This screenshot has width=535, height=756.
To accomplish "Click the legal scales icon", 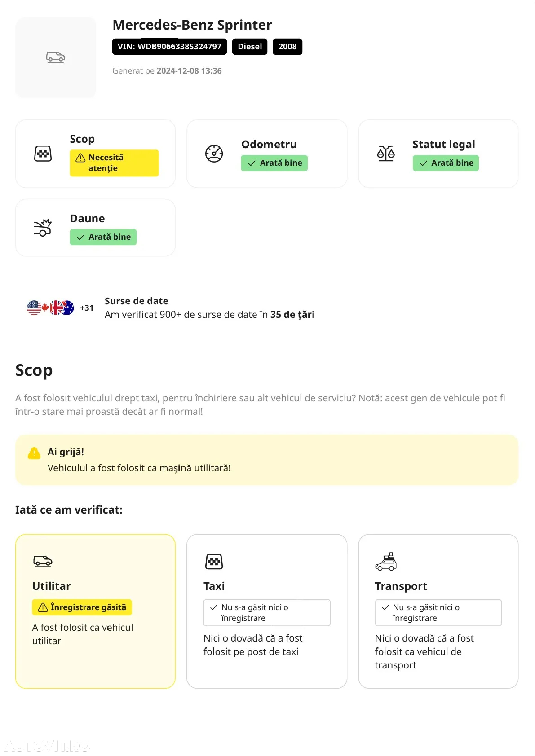I will tap(386, 154).
